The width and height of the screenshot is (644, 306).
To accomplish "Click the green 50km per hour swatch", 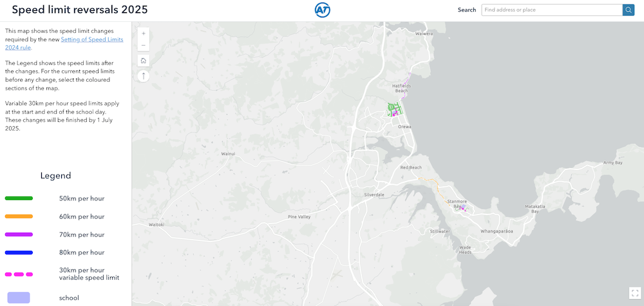I will tap(19, 198).
